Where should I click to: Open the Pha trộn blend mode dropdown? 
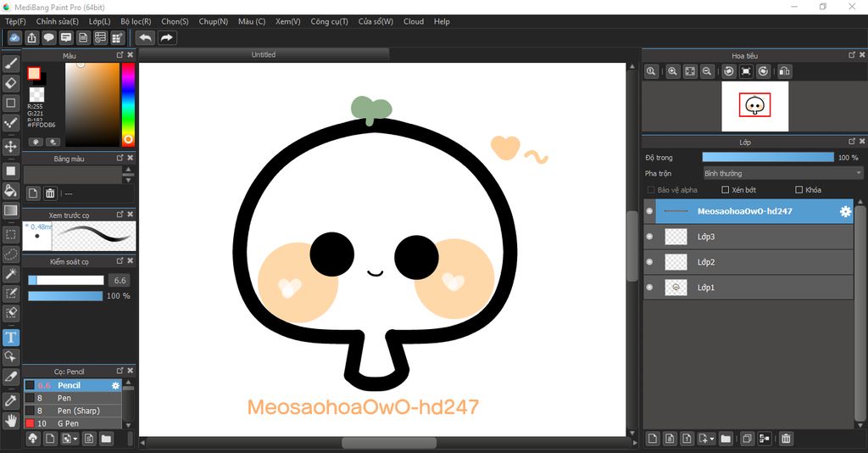tap(783, 173)
